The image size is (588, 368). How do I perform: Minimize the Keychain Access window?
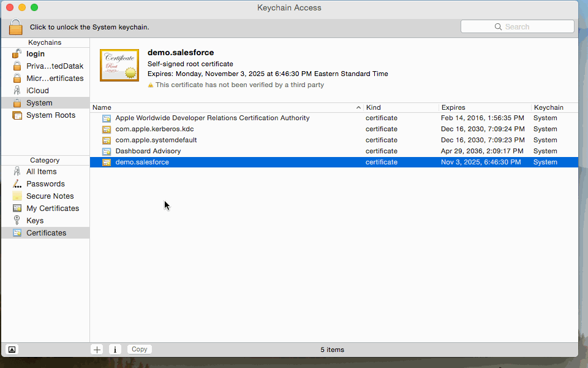[x=22, y=7]
